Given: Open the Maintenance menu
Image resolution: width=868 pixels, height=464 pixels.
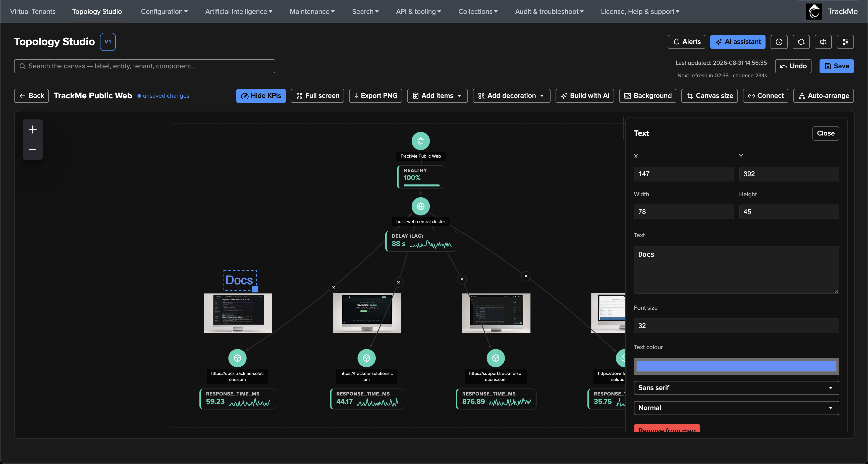Looking at the screenshot, I should tap(312, 12).
